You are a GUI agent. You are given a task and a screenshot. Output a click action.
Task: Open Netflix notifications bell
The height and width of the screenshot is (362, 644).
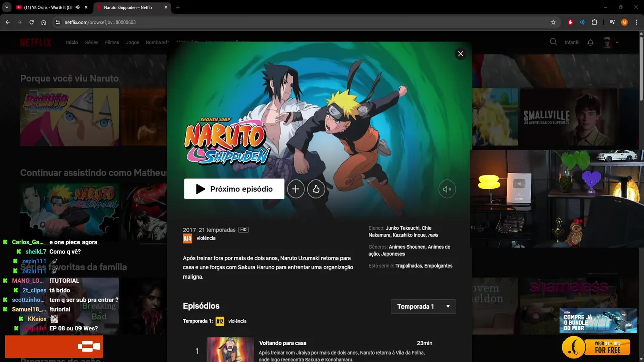(590, 42)
